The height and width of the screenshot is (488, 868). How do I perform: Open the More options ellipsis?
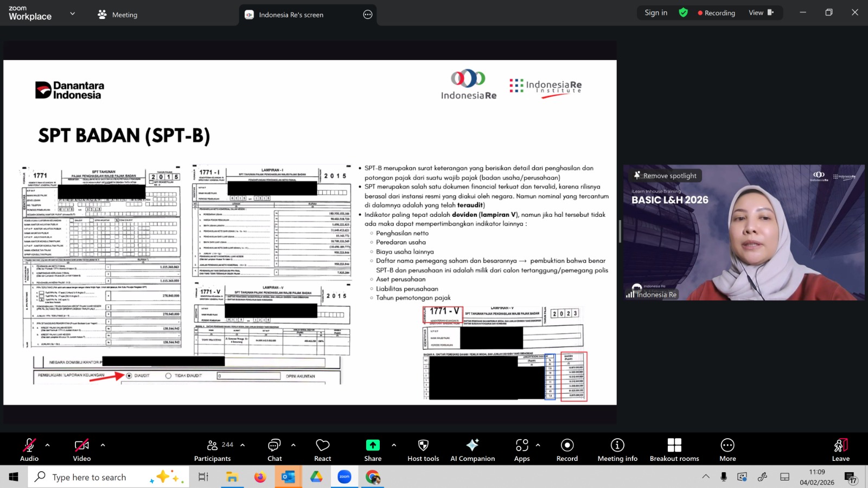coord(727,450)
